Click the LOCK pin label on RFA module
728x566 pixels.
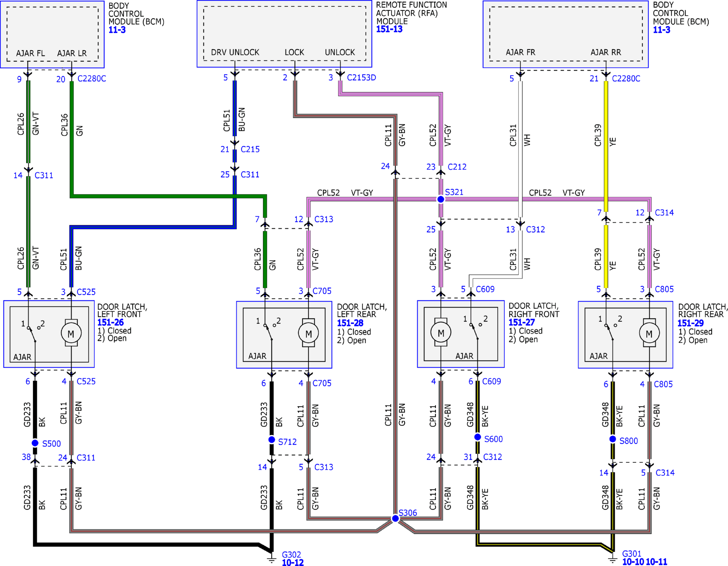[x=294, y=52]
